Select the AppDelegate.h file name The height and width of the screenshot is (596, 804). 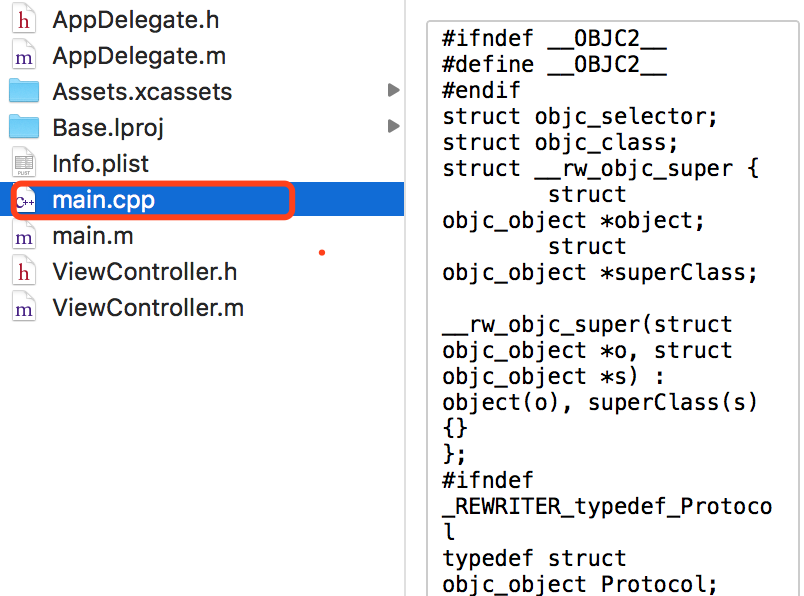pyautogui.click(x=136, y=20)
